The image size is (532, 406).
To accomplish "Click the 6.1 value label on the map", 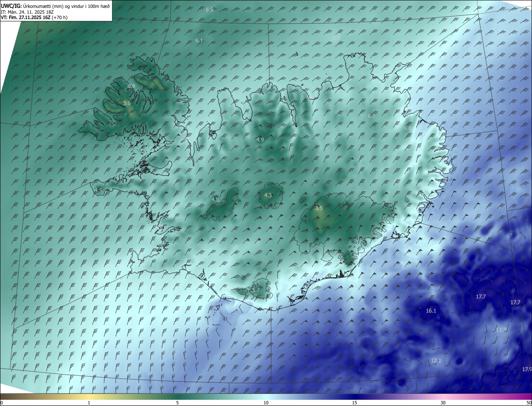I will coord(199,41).
